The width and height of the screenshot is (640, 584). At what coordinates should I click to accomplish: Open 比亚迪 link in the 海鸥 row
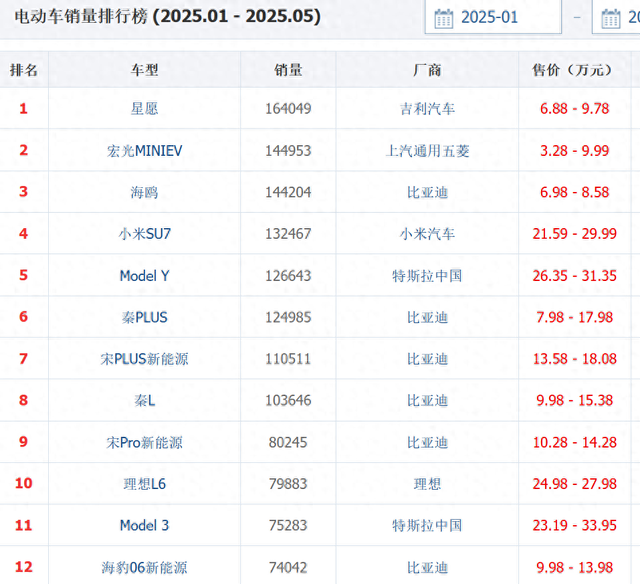pyautogui.click(x=427, y=192)
